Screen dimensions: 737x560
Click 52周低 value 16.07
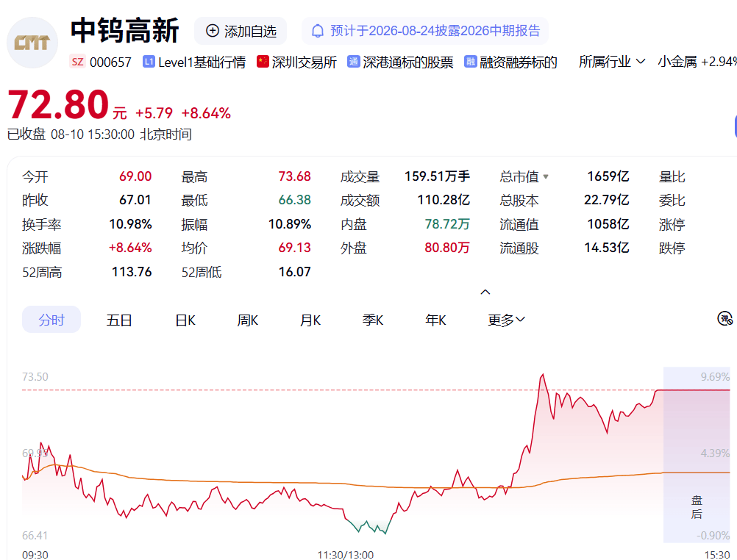click(295, 272)
